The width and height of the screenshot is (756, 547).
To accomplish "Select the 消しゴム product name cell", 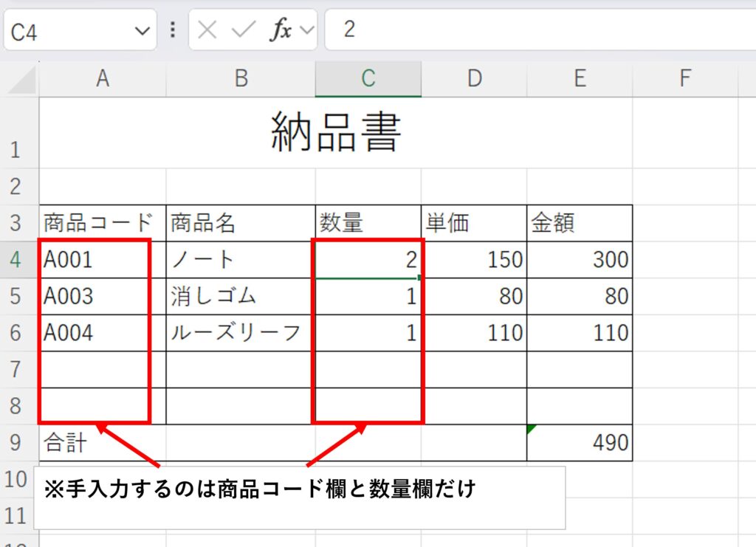I will pyautogui.click(x=241, y=297).
